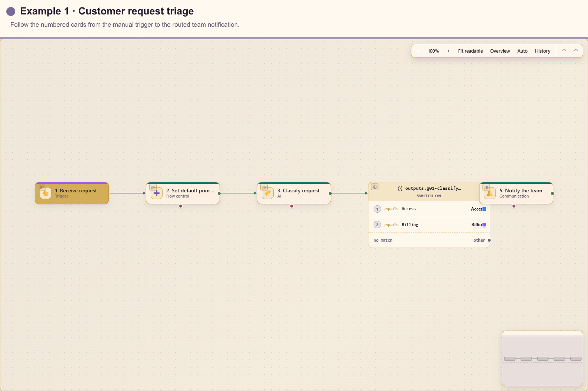The width and height of the screenshot is (588, 391).
Task: Click the purple Billing output port swatch
Action: coord(484,225)
